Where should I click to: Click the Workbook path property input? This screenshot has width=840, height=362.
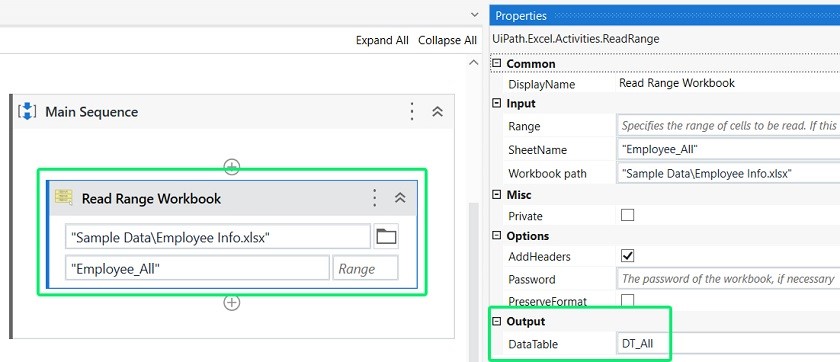pos(728,173)
